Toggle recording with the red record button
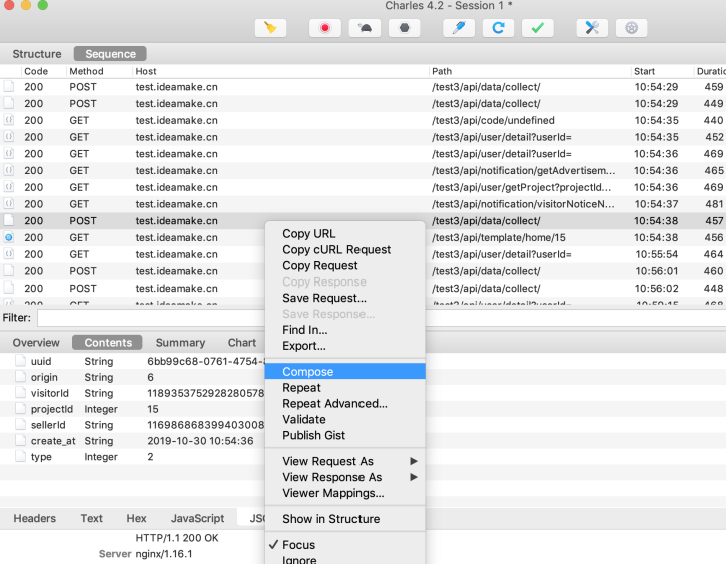Screen dimensions: 728x564 pos(325,28)
